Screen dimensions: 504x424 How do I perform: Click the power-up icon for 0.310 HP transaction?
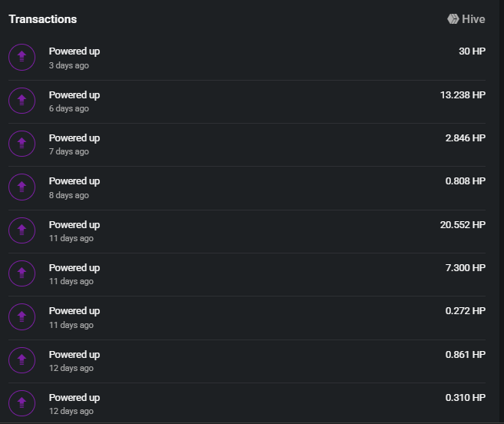22,403
